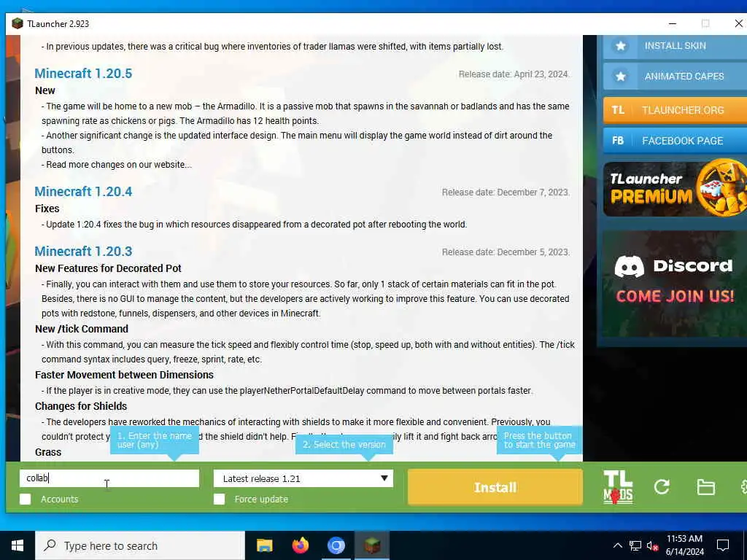Viewport: 747px width, 560px height.
Task: Open the Discord Come Join Us banner
Action: 675,284
